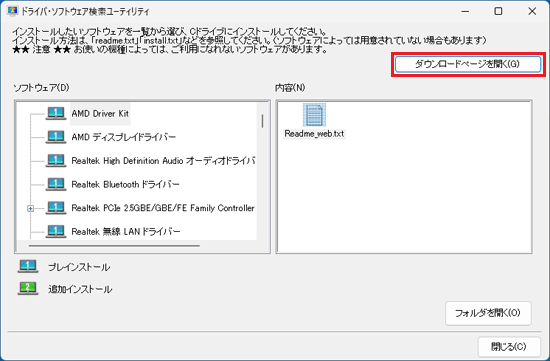550x361 pixels.
Task: Maximize the utility window
Action: tap(498, 11)
